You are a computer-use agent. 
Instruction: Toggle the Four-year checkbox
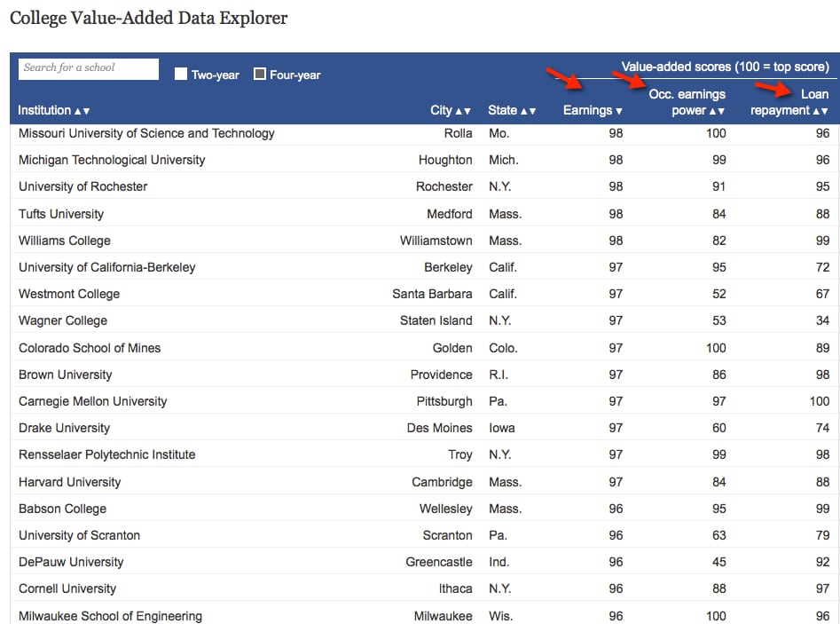[260, 74]
